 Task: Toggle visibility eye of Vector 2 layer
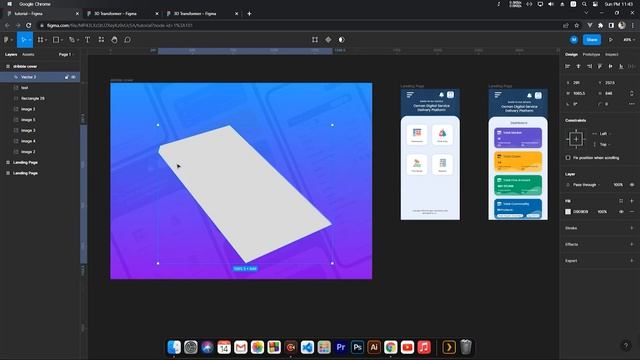[73, 77]
